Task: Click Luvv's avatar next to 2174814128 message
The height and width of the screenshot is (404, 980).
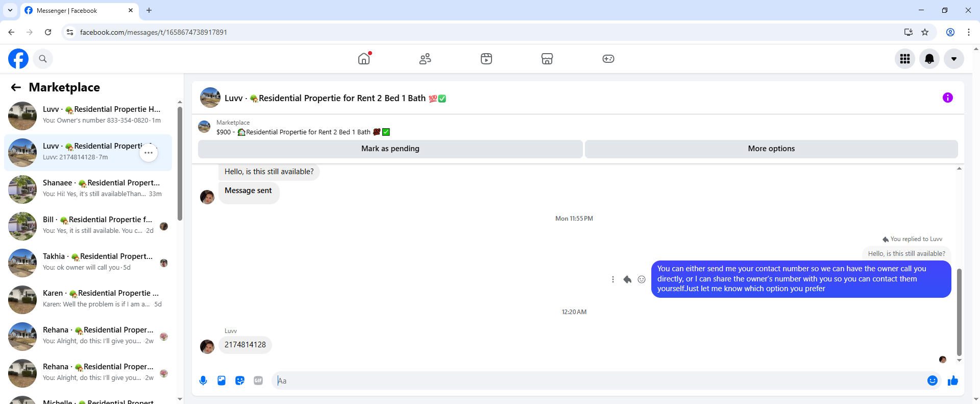Action: (x=207, y=347)
